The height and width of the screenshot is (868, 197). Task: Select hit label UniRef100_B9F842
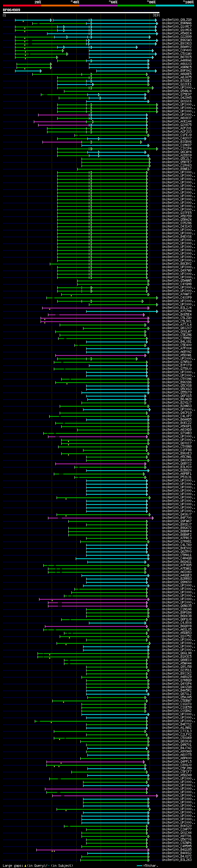click(177, 71)
